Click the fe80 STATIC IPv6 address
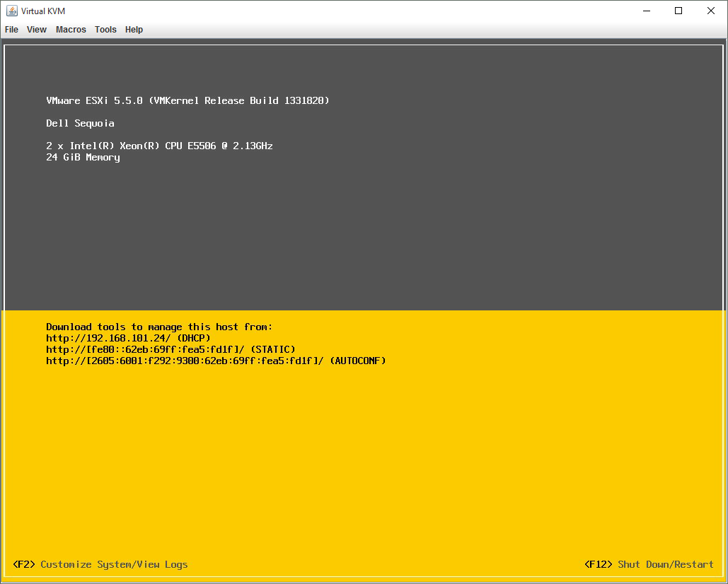The image size is (728, 584). (171, 349)
